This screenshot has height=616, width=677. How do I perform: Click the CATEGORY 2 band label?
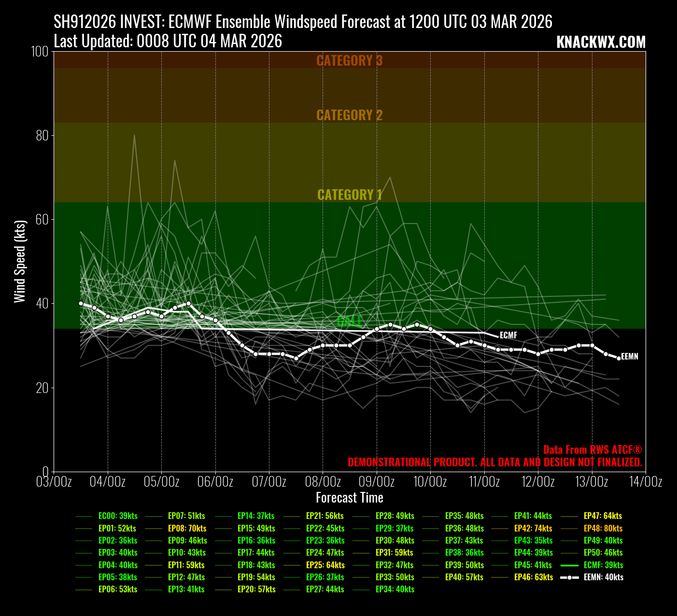click(x=349, y=115)
